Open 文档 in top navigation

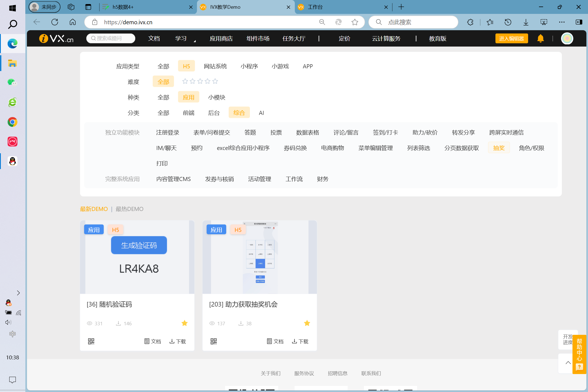click(x=154, y=38)
